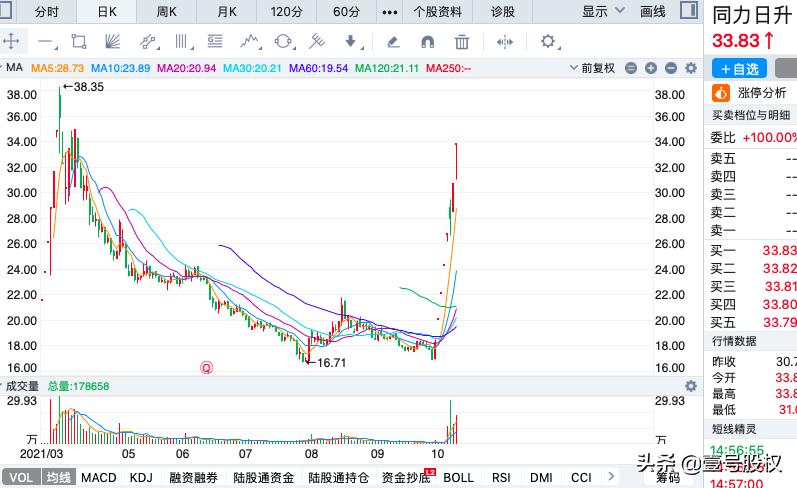Click the horizontal collapse toolbar icon
The image size is (797, 488).
[x=504, y=42]
